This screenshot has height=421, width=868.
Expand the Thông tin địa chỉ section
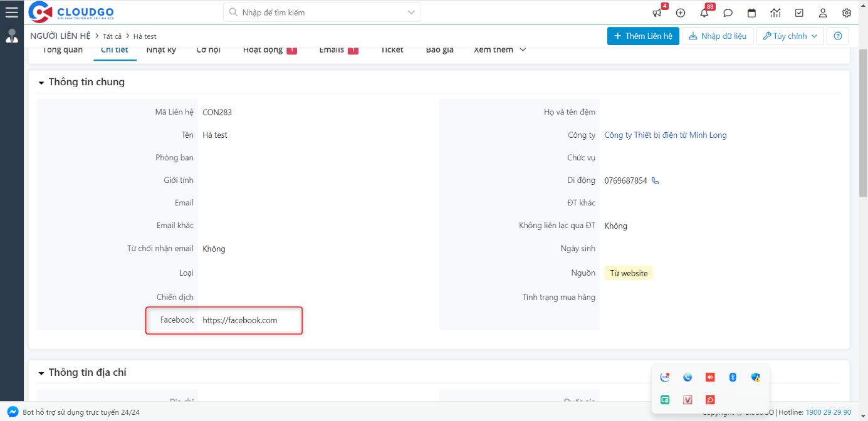tap(41, 372)
